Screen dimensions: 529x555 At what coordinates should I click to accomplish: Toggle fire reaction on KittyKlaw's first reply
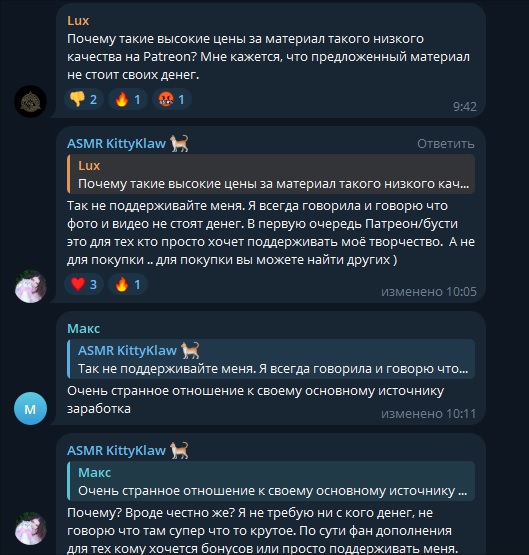tap(128, 284)
